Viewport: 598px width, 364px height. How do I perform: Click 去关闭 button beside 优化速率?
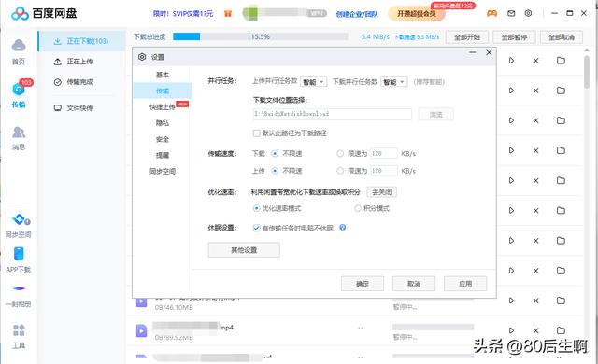[382, 192]
